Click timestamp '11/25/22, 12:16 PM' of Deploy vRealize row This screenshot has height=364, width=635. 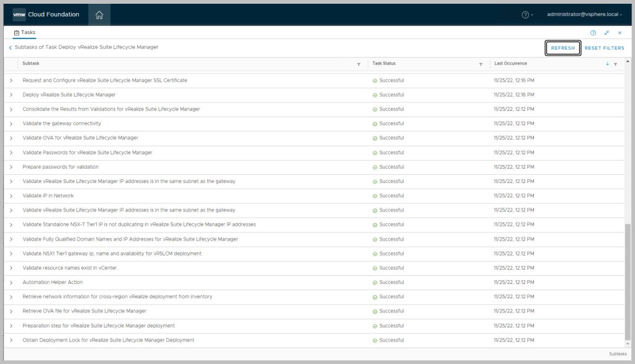point(514,95)
